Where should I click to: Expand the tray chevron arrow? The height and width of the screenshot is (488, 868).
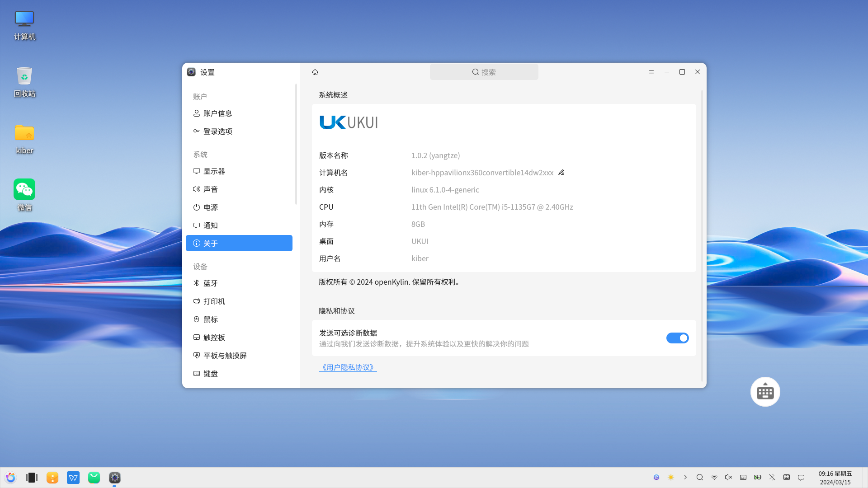[685, 478]
